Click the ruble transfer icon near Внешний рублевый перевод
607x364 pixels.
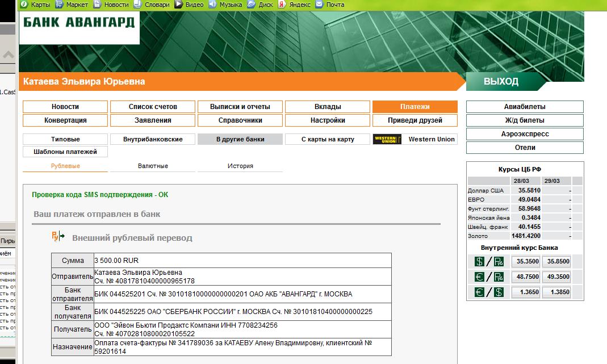[58, 236]
